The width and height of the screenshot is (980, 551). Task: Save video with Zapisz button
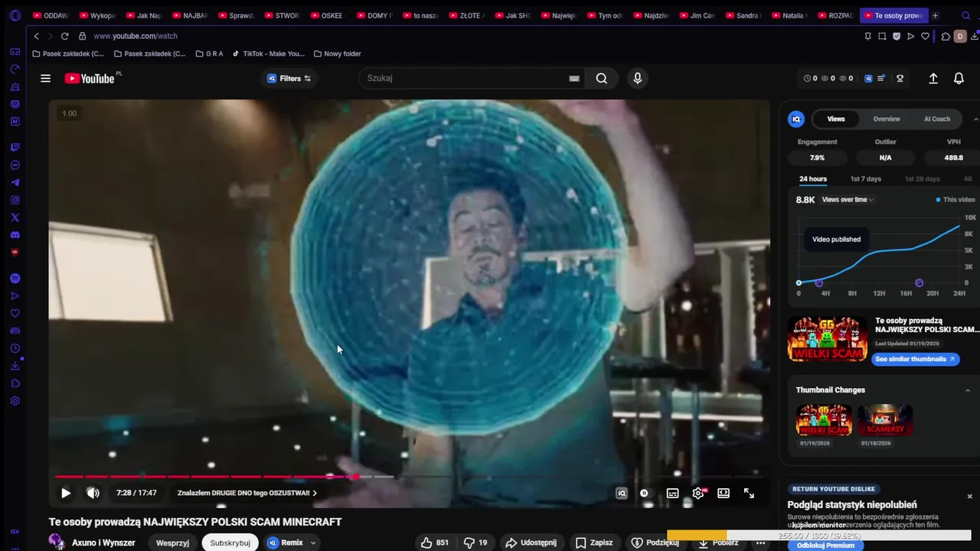click(x=594, y=543)
